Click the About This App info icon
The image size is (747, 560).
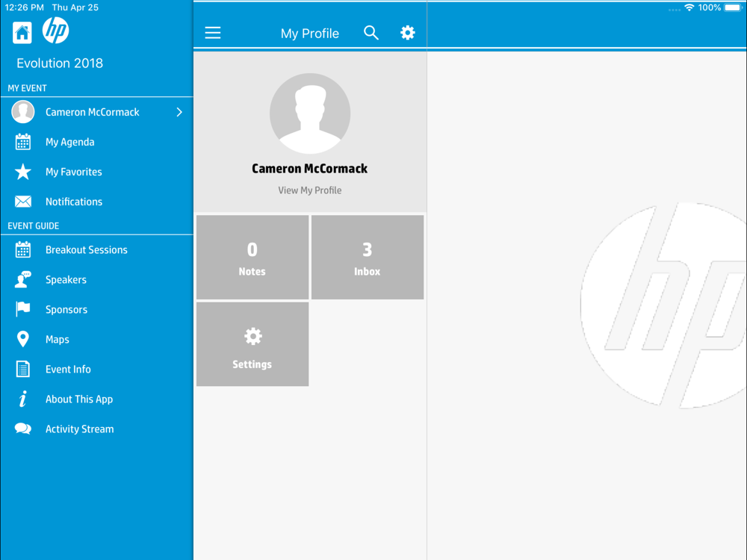(x=23, y=399)
